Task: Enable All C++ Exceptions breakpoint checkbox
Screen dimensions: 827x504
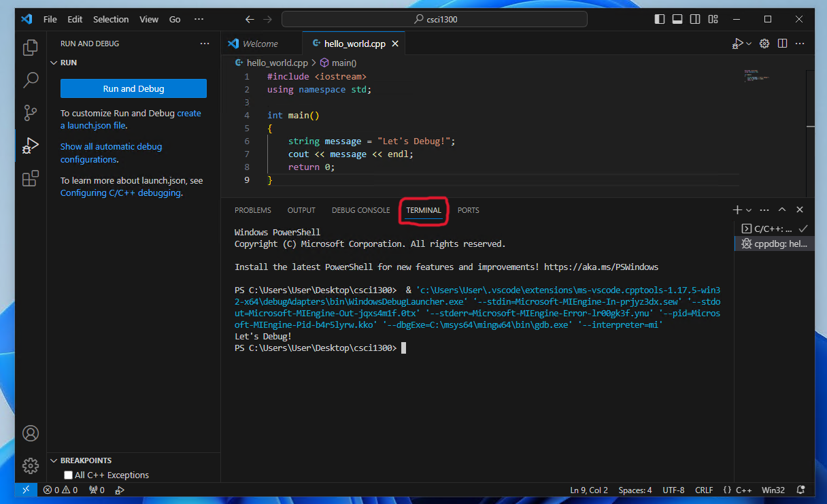Action: [68, 475]
